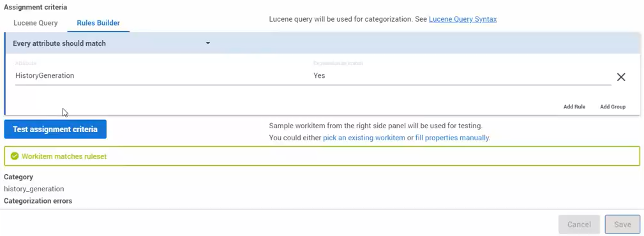Select the Rules Builder tab
Screen dimensions: 644x236
[98, 23]
